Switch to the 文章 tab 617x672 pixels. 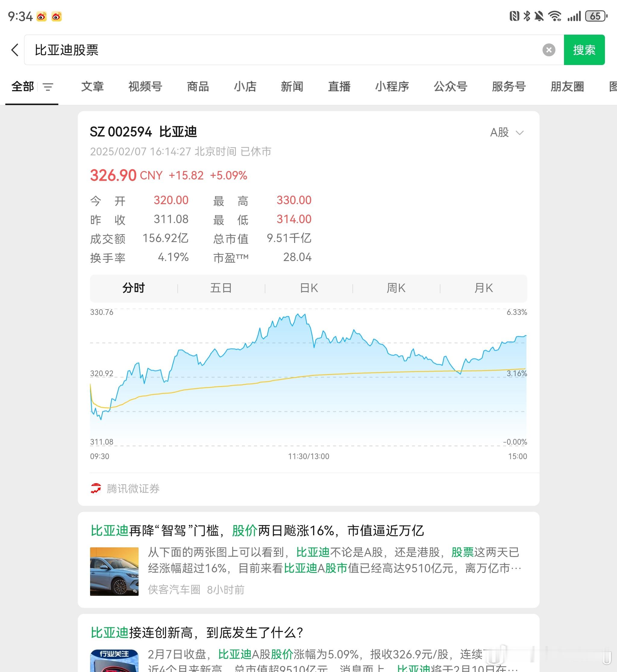92,87
